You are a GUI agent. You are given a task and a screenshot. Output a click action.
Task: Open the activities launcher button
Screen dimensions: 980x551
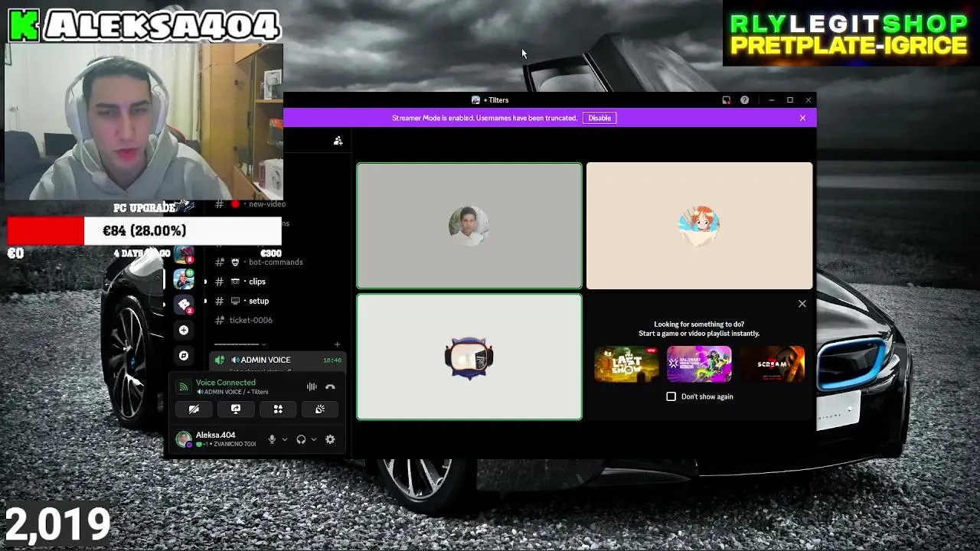(x=278, y=409)
